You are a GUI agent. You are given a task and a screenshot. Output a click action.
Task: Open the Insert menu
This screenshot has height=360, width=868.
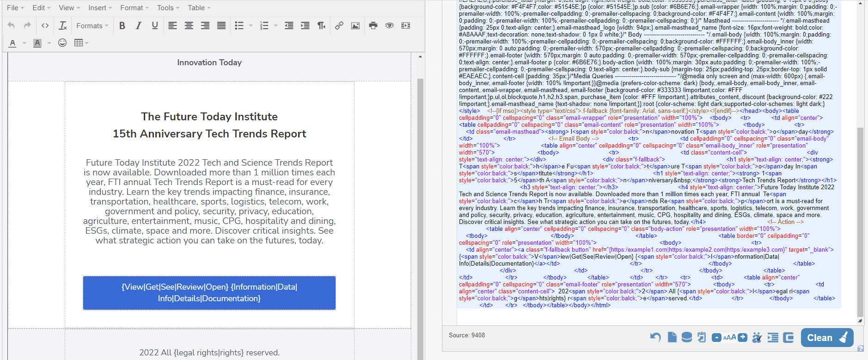coord(100,7)
